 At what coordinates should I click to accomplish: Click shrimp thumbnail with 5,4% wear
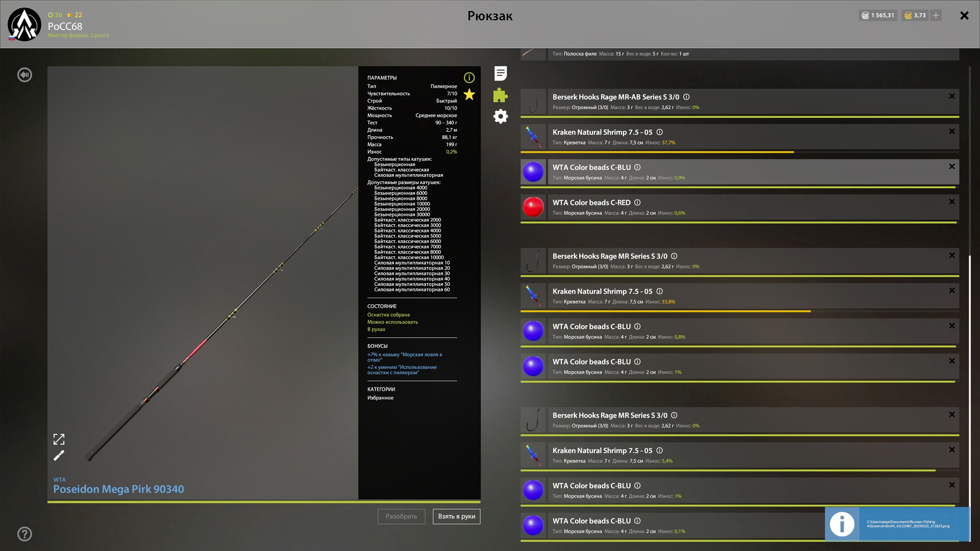click(533, 455)
